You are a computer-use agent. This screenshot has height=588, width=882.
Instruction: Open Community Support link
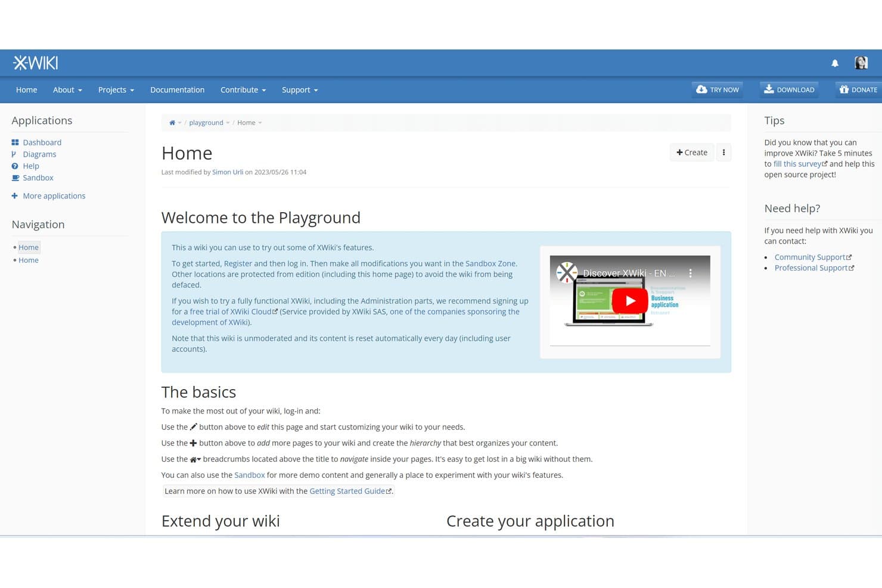tap(813, 257)
